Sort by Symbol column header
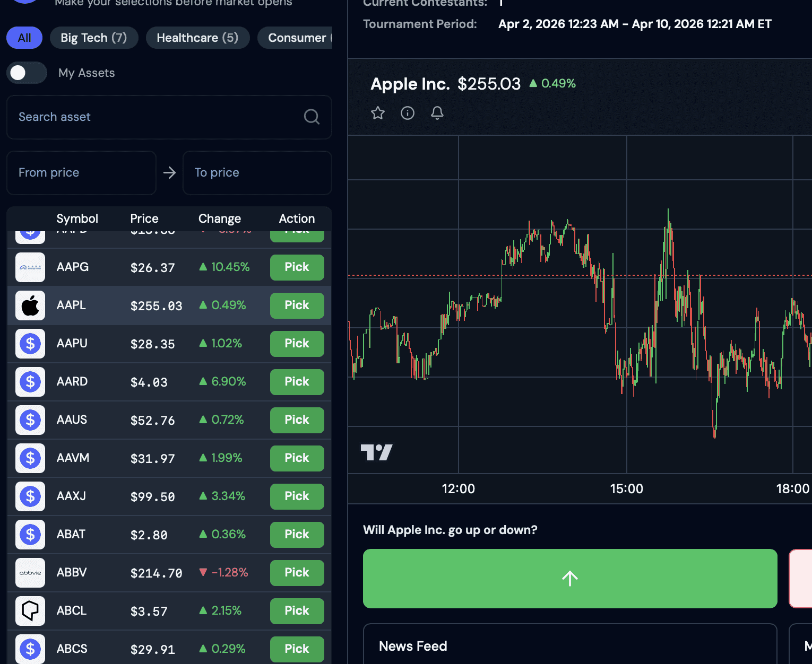 77,219
